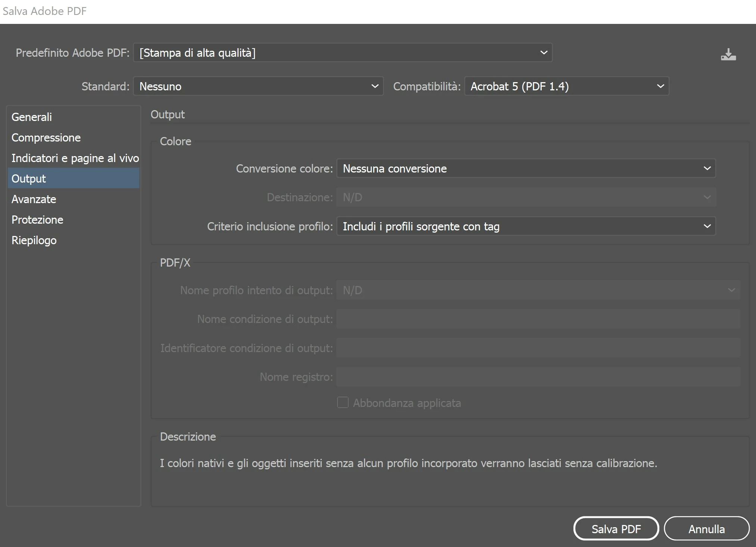Click the Destinazione dropdown

point(526,197)
